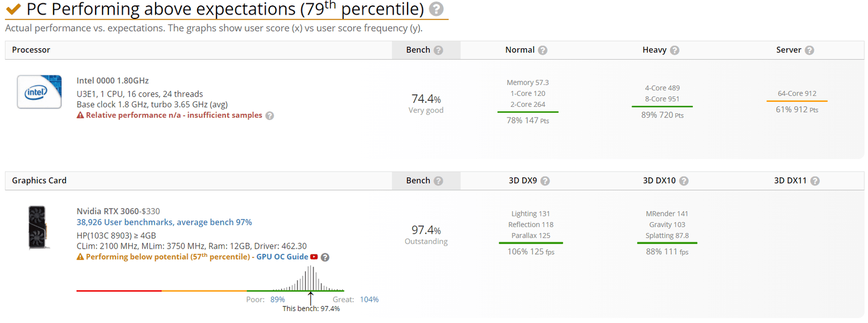Click help icon next to Graphics Card Bench

click(438, 181)
